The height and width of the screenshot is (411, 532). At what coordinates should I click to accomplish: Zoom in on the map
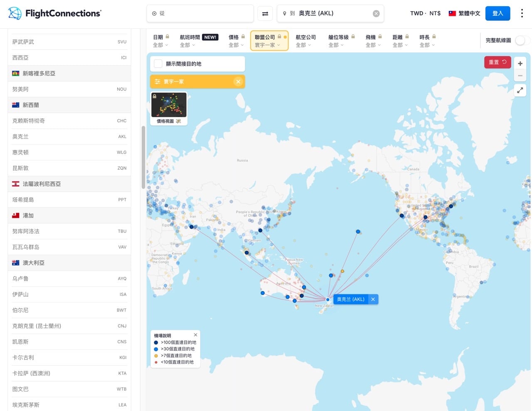pos(520,64)
